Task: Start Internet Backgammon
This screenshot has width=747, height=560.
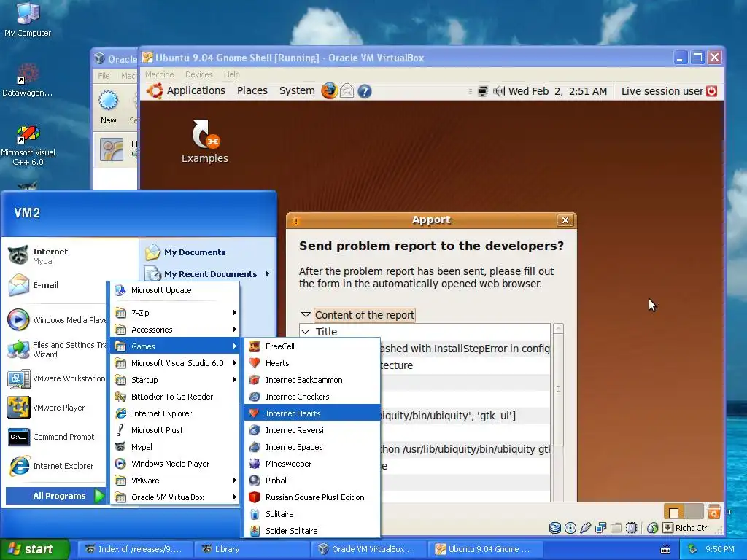Action: click(312, 379)
